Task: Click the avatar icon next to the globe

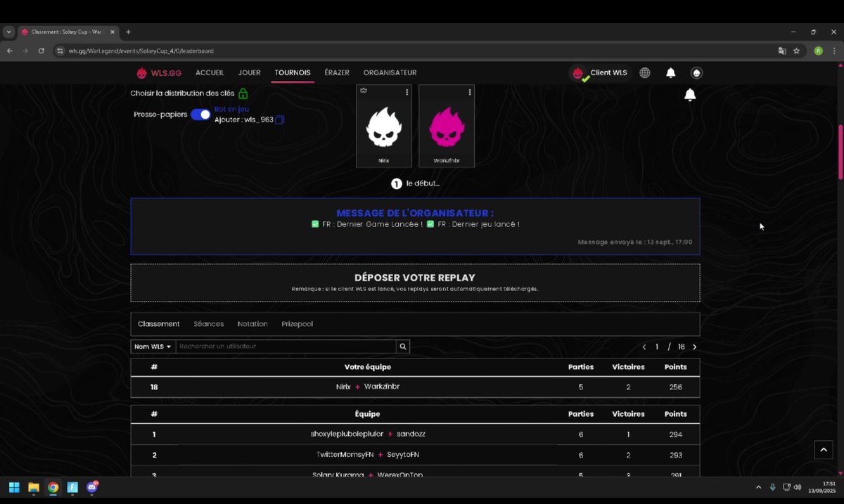Action: pos(696,72)
